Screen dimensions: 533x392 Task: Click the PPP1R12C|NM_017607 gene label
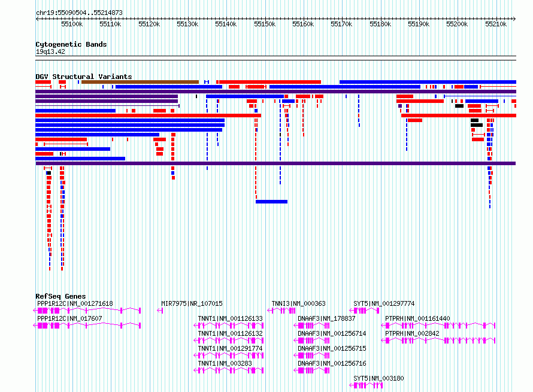[69, 318]
